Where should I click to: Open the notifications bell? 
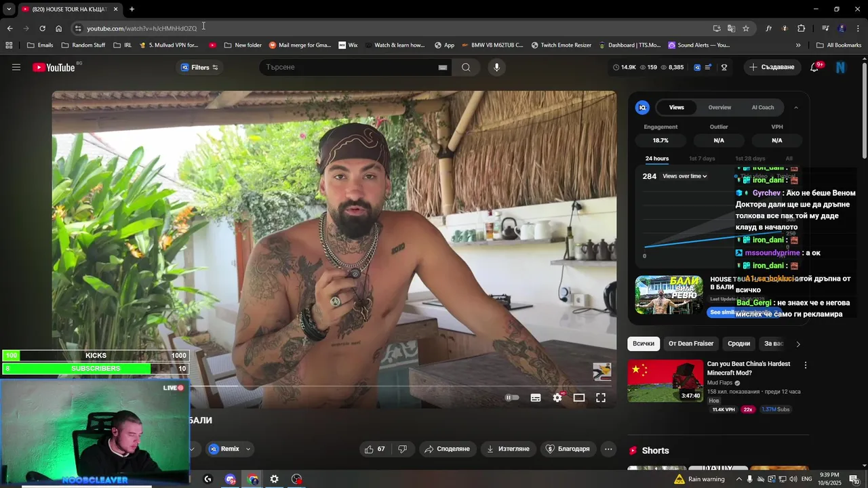pyautogui.click(x=815, y=67)
